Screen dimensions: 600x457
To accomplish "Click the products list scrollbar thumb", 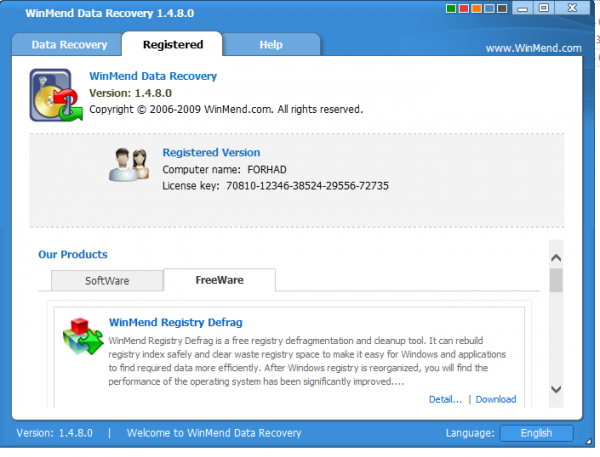I will coord(556,280).
